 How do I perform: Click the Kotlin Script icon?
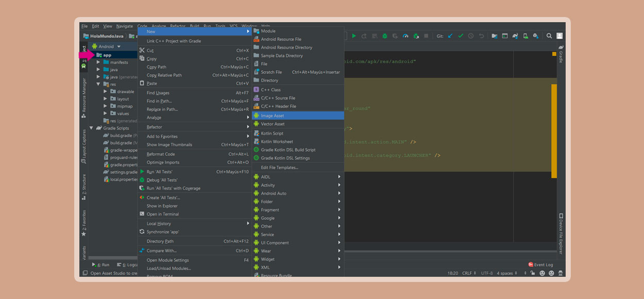pyautogui.click(x=256, y=133)
